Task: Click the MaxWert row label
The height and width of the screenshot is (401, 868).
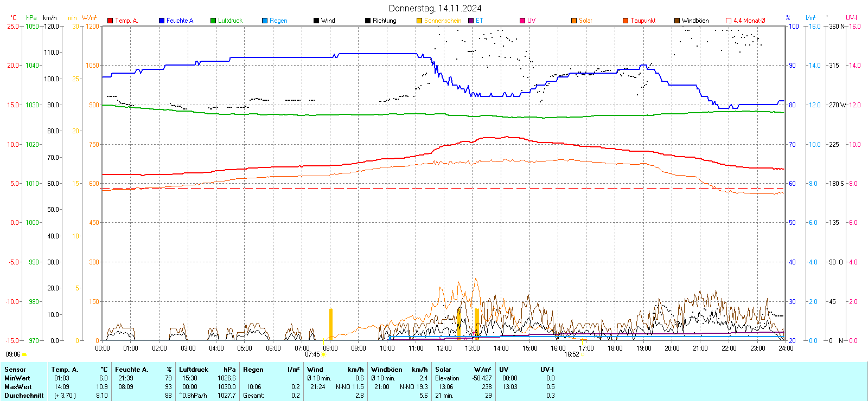Action: [x=18, y=387]
